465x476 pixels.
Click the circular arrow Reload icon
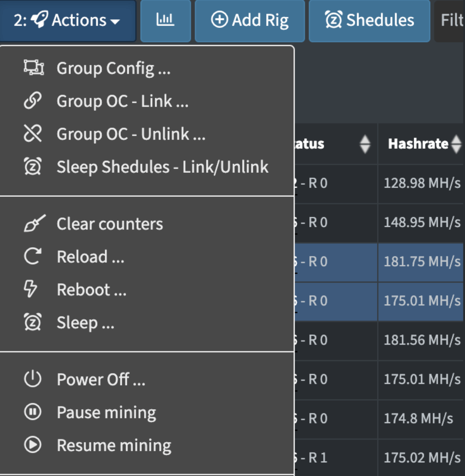pyautogui.click(x=32, y=256)
